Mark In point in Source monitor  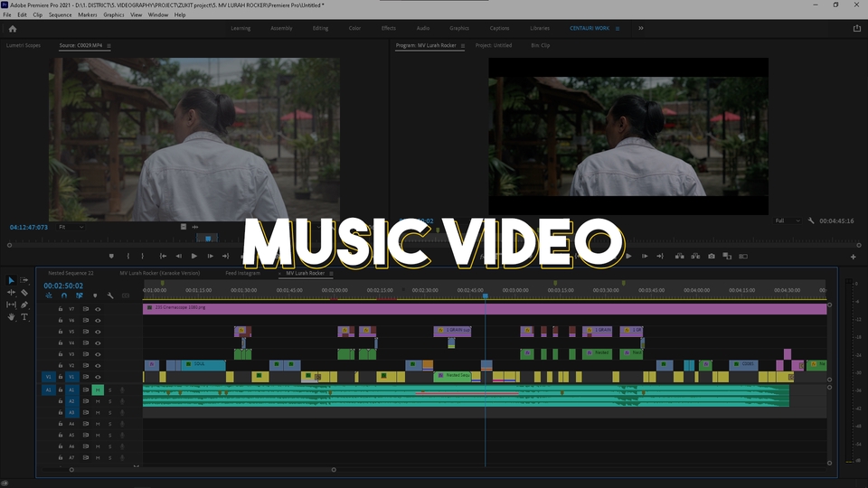127,256
